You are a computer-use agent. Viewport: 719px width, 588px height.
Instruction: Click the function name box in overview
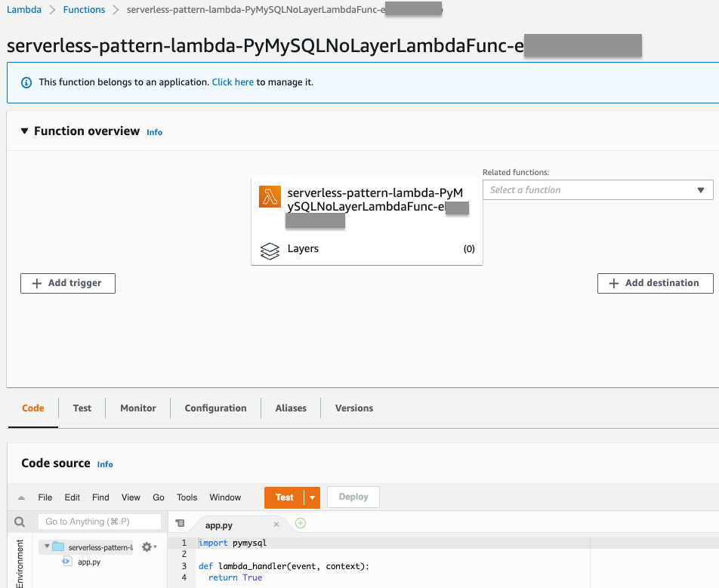point(367,222)
